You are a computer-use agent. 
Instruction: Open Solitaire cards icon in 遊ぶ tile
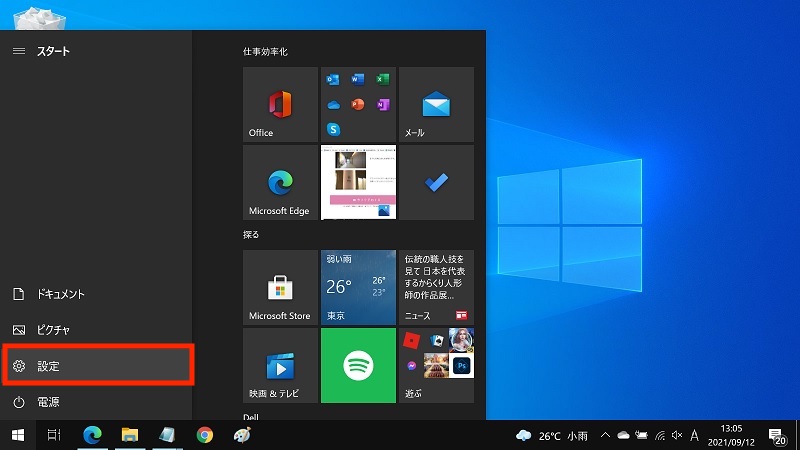pos(436,340)
